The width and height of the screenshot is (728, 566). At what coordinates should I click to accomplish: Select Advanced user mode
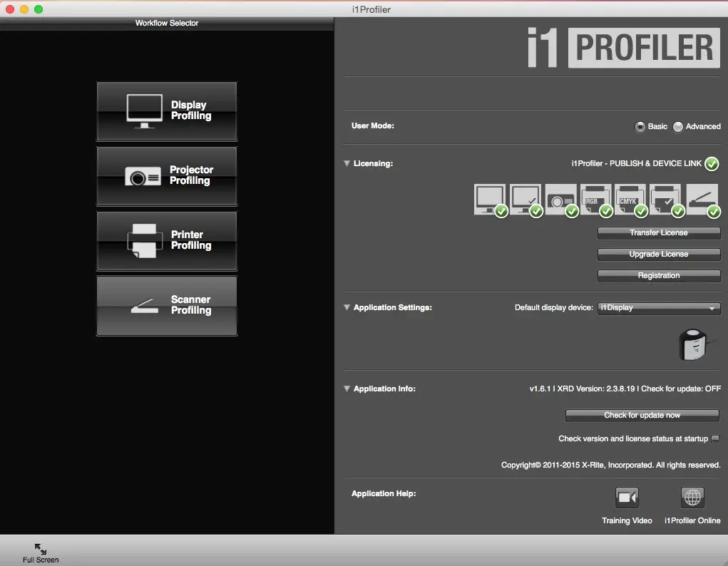(678, 126)
